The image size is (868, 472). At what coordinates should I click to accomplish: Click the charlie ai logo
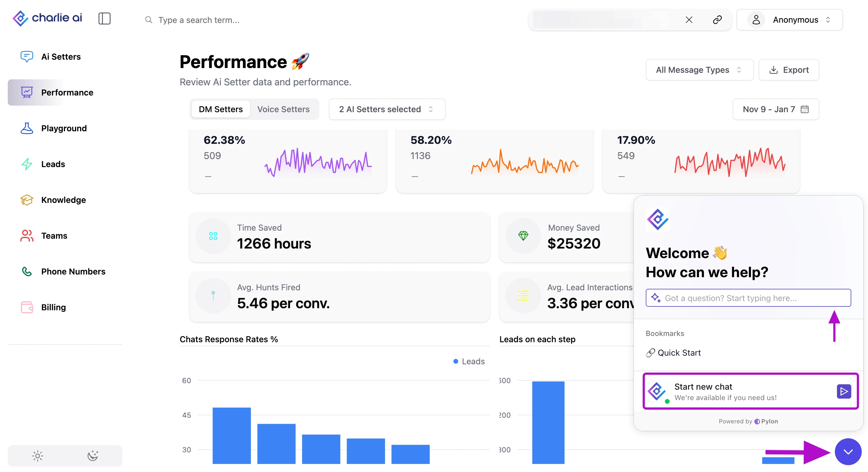point(47,18)
